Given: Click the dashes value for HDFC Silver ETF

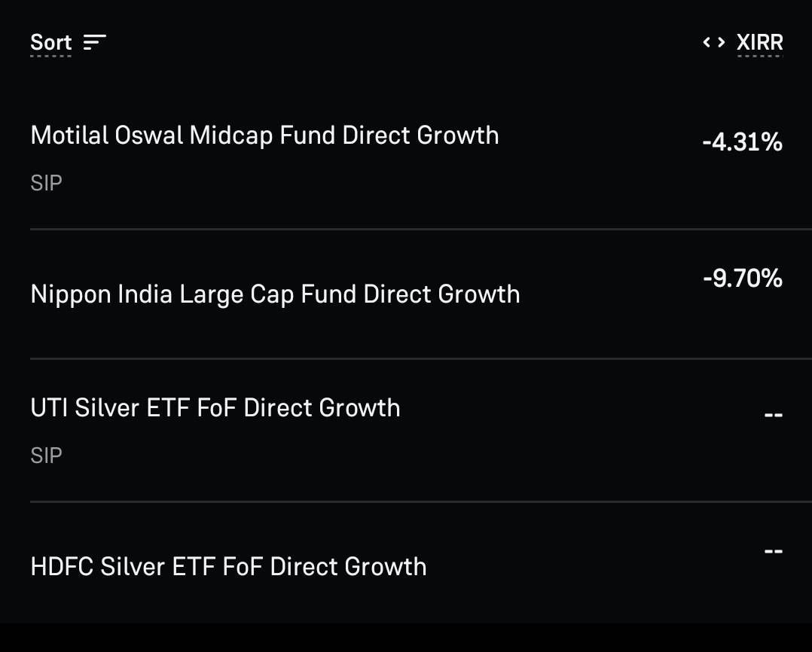Looking at the screenshot, I should tap(773, 551).
